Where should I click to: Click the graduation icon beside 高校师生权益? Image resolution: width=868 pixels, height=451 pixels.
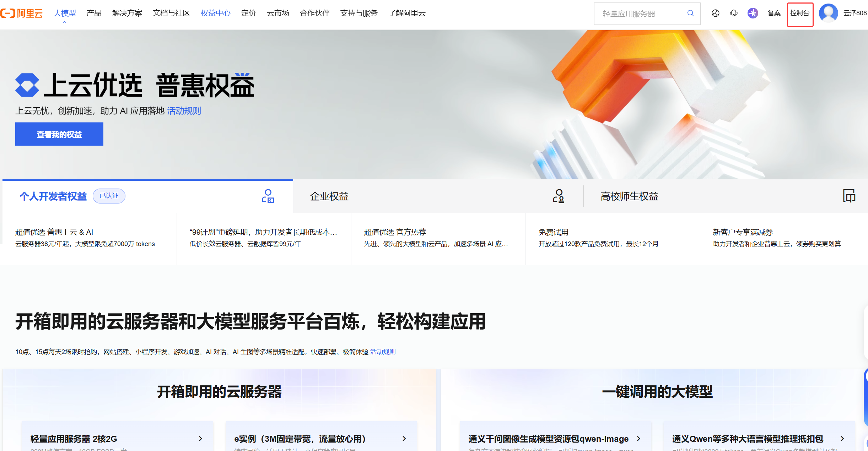[x=850, y=196]
